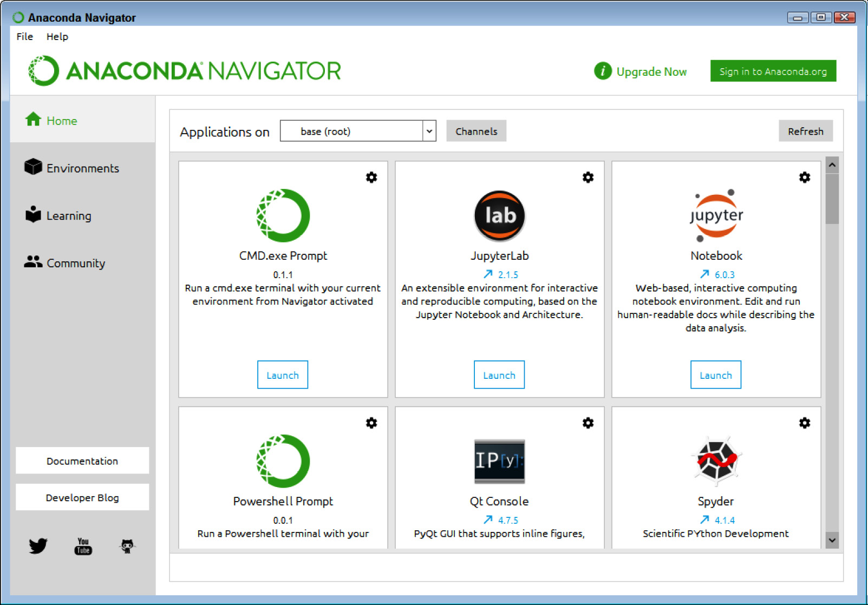Open settings gear on CMD.exe Prompt card
868x605 pixels.
(x=371, y=177)
